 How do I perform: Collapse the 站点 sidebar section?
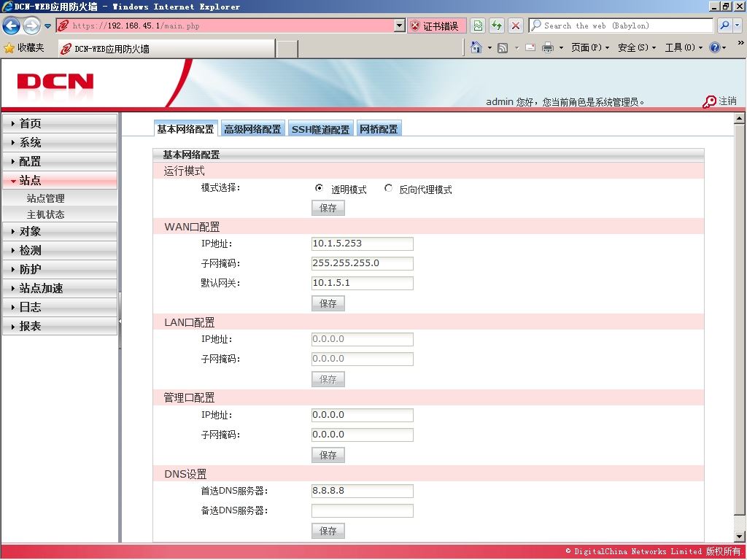[x=60, y=181]
